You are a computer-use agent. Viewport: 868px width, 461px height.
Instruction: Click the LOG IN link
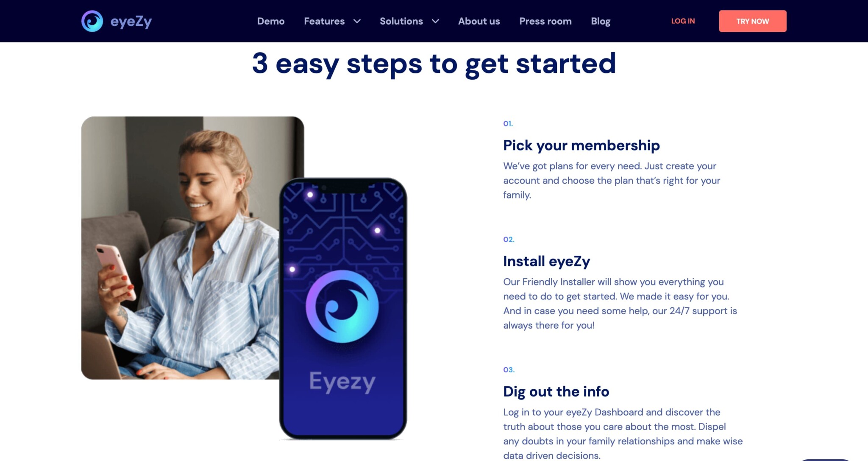click(683, 21)
